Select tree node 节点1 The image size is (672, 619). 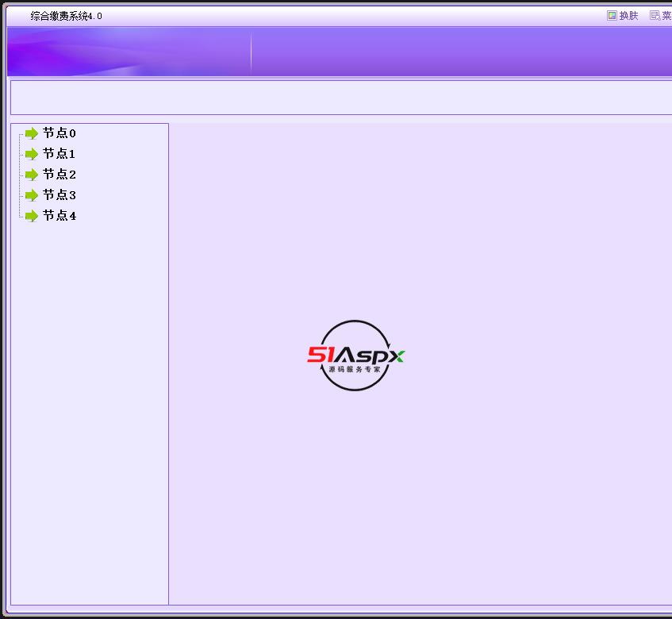pyautogui.click(x=60, y=153)
